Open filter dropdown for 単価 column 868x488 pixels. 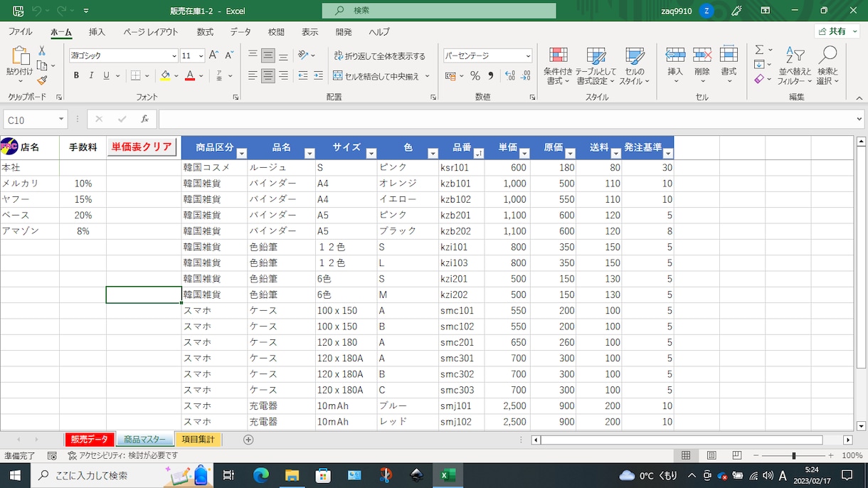pyautogui.click(x=524, y=153)
